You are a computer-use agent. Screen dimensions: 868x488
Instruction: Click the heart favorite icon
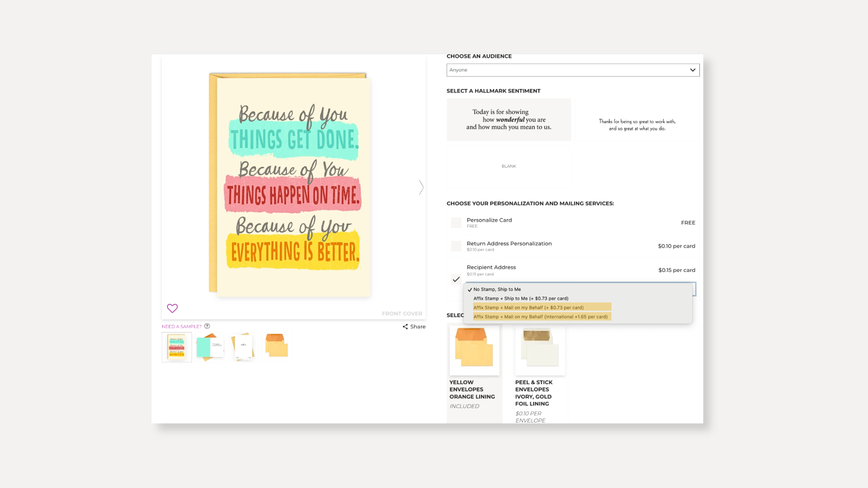pyautogui.click(x=172, y=308)
